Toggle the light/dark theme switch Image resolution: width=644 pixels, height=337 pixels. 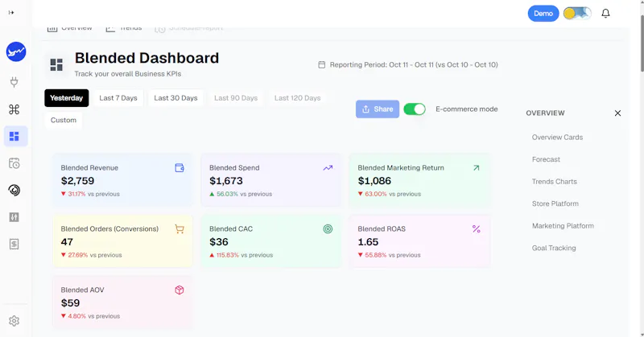pos(577,14)
